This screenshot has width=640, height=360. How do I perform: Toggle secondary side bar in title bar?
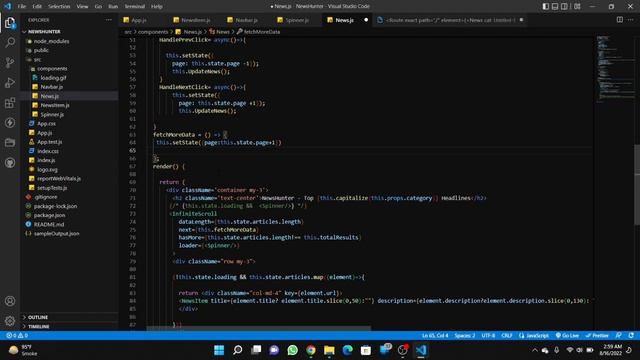[x=564, y=6]
